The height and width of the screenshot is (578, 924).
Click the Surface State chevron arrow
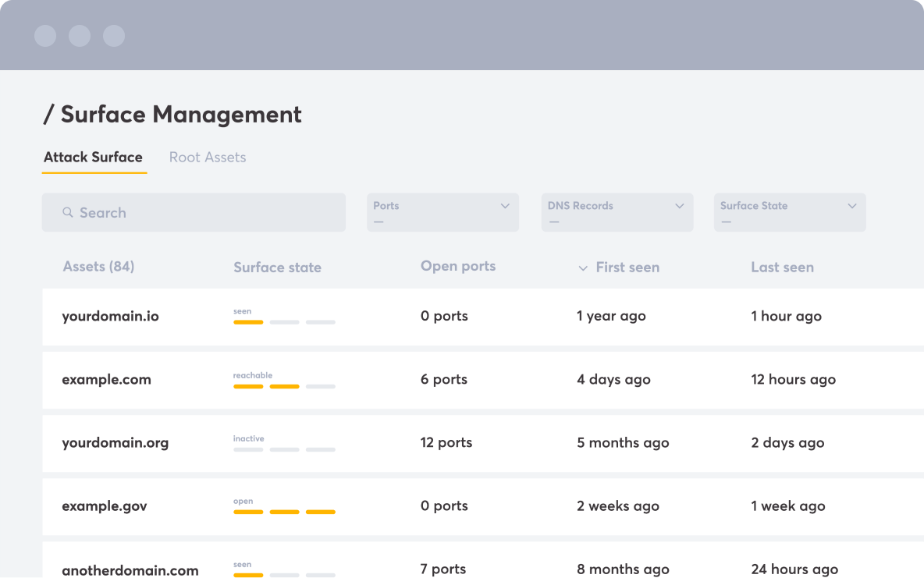point(852,206)
